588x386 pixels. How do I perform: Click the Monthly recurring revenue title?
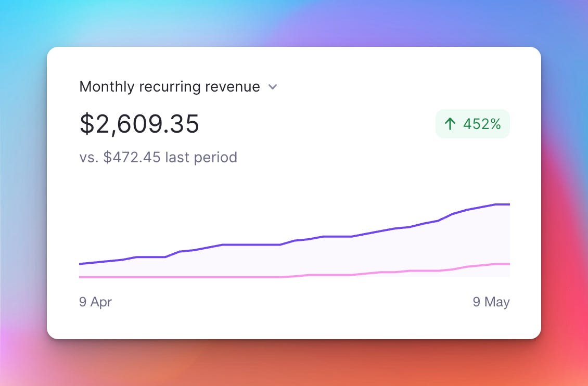[x=170, y=86]
